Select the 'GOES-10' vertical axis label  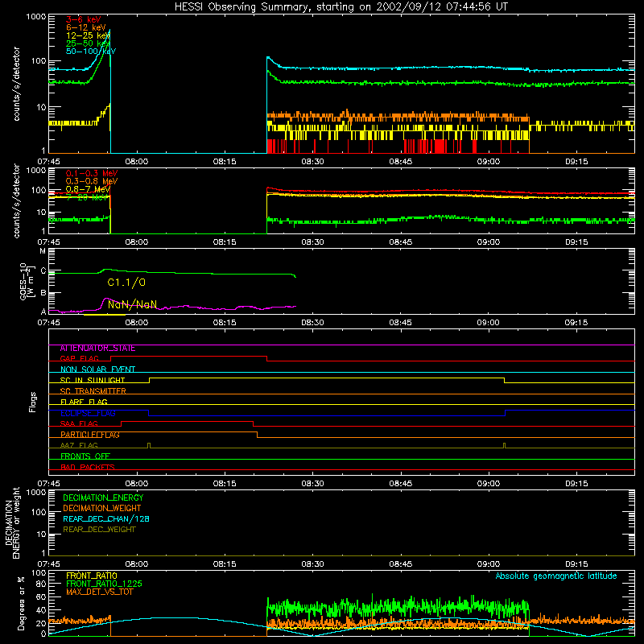tap(23, 281)
